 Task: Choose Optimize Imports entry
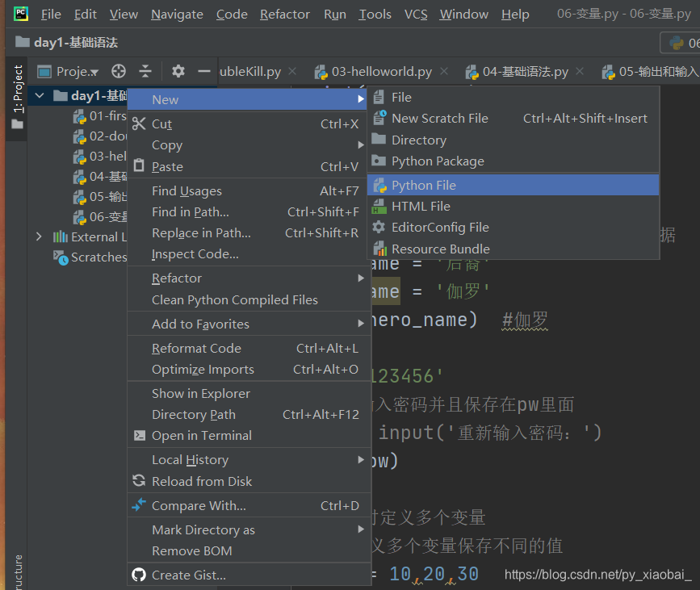point(249,370)
